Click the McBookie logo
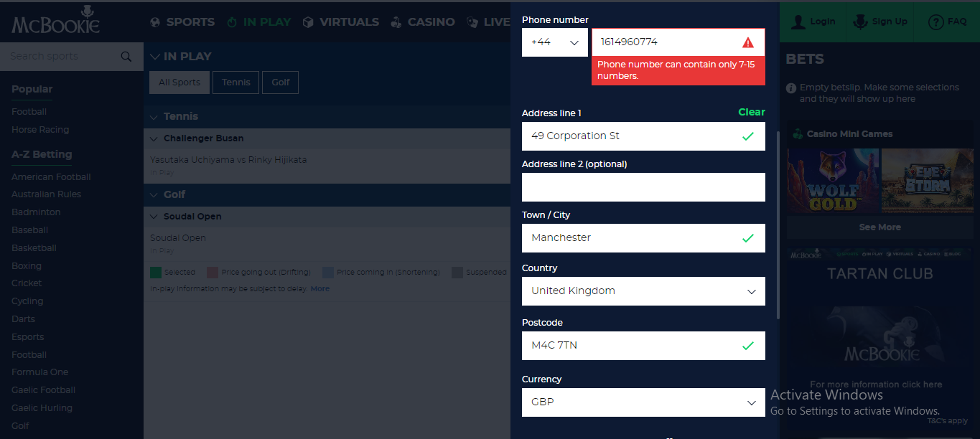The width and height of the screenshot is (980, 439). (x=55, y=21)
